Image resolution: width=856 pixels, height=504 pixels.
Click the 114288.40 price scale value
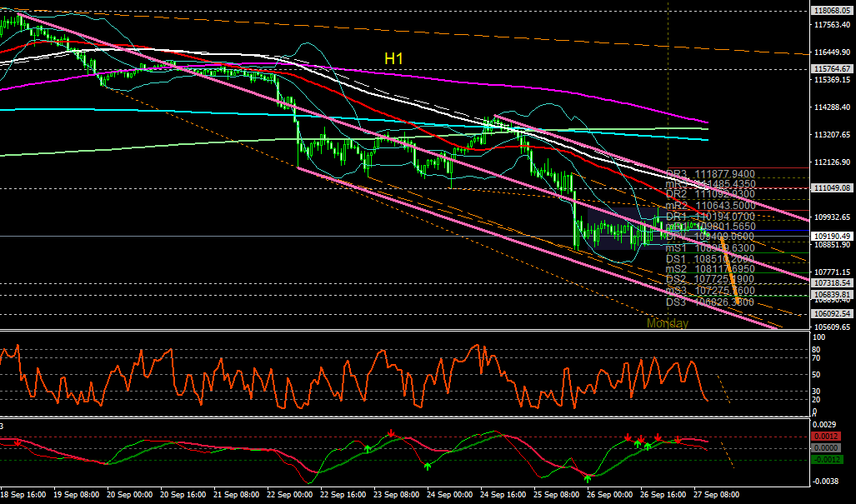click(832, 107)
